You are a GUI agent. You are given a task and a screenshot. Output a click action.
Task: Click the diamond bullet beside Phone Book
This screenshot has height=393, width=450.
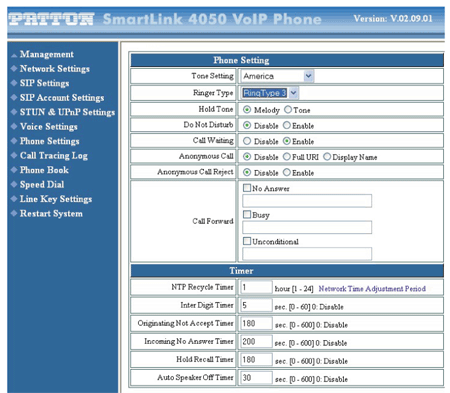(x=14, y=170)
